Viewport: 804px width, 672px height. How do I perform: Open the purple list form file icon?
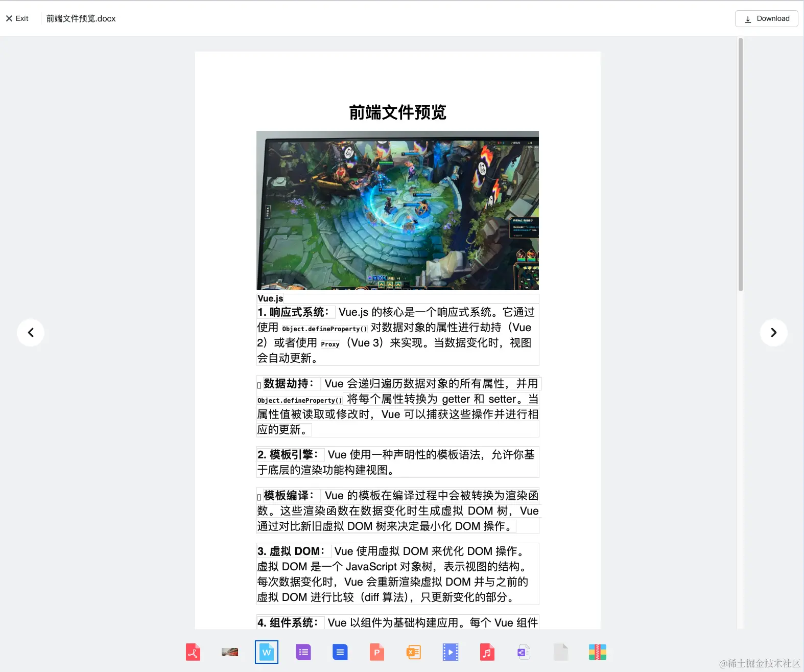[303, 652]
